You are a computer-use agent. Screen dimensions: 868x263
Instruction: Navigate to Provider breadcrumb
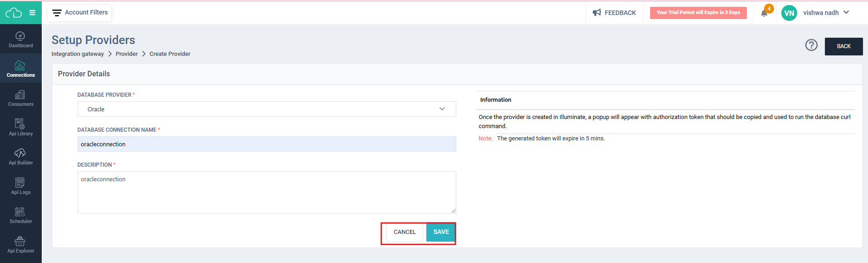coord(127,54)
